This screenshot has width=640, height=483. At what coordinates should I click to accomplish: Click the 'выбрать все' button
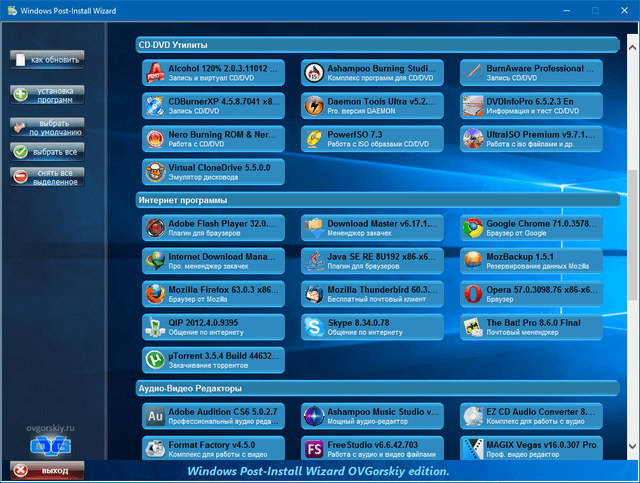click(47, 151)
